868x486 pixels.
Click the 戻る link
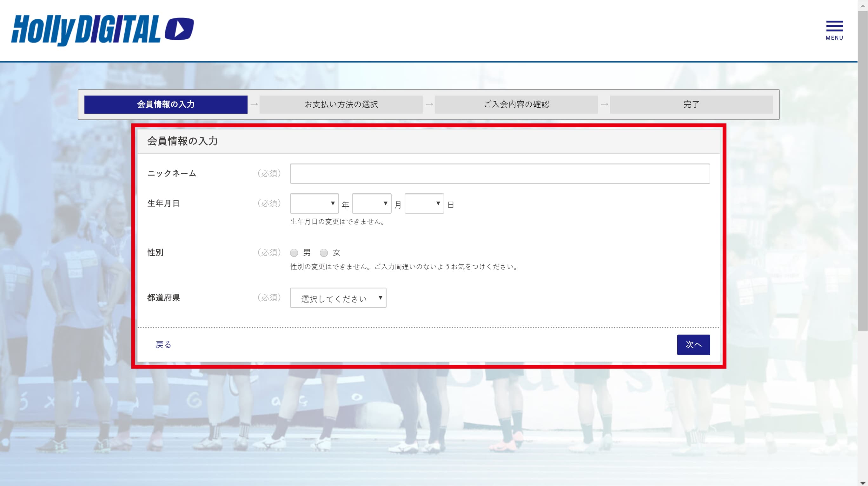pos(163,345)
